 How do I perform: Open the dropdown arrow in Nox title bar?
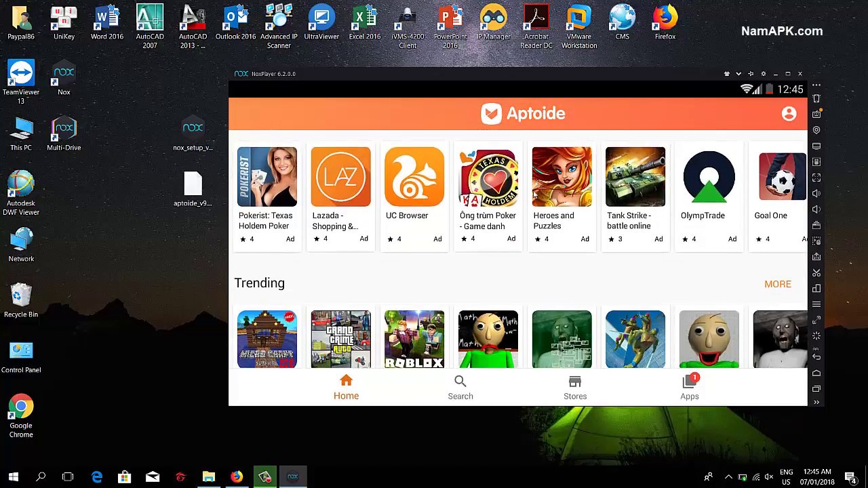(738, 74)
